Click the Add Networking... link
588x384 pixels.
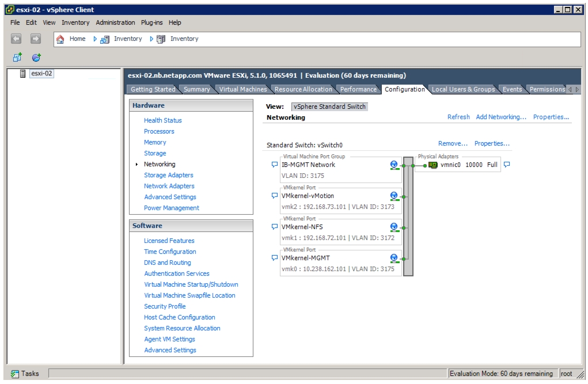(x=501, y=117)
